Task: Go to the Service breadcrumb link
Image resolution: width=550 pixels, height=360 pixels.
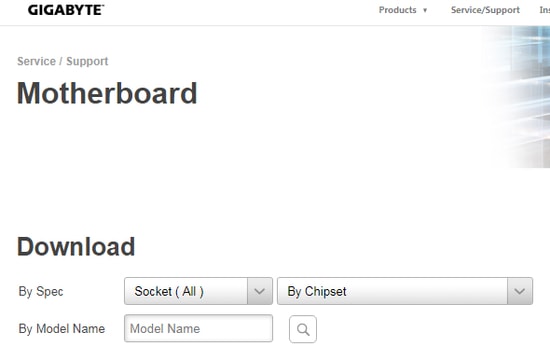Action: pyautogui.click(x=36, y=61)
